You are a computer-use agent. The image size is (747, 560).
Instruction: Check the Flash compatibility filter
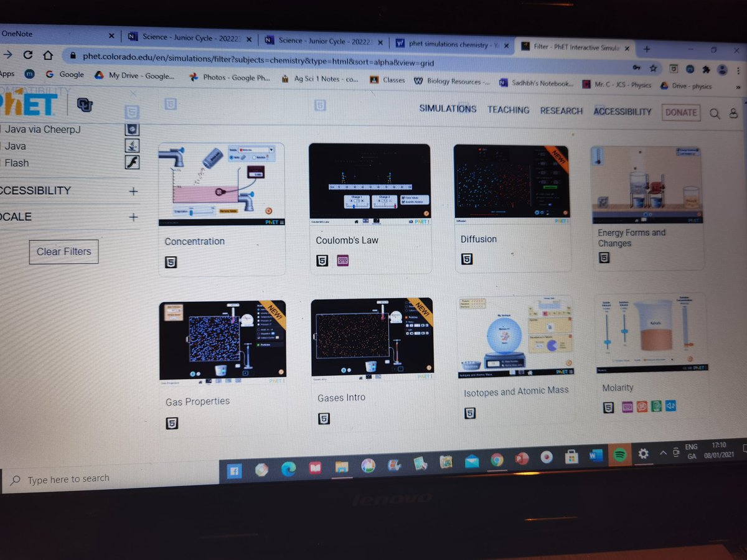[x=2, y=163]
